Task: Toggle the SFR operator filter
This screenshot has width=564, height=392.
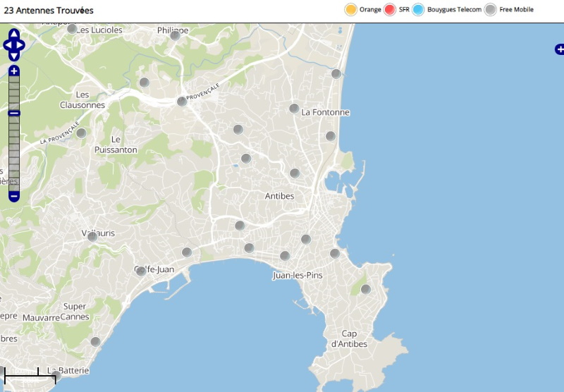Action: [390, 9]
